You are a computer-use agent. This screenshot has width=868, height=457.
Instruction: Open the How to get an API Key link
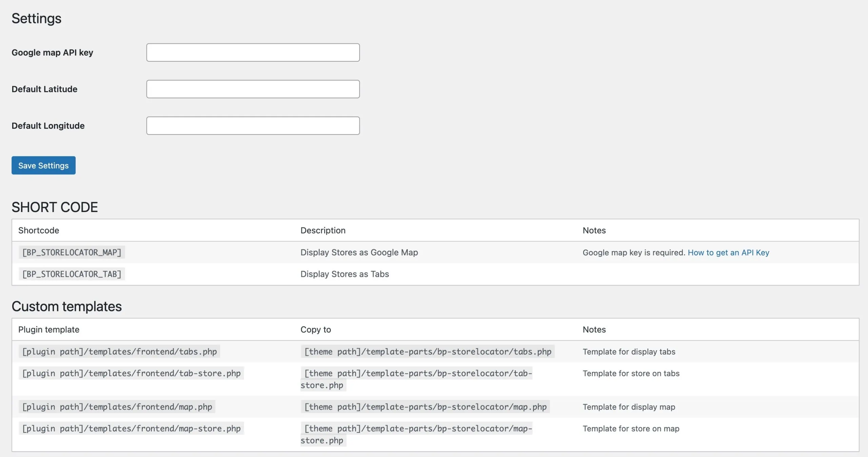(728, 252)
